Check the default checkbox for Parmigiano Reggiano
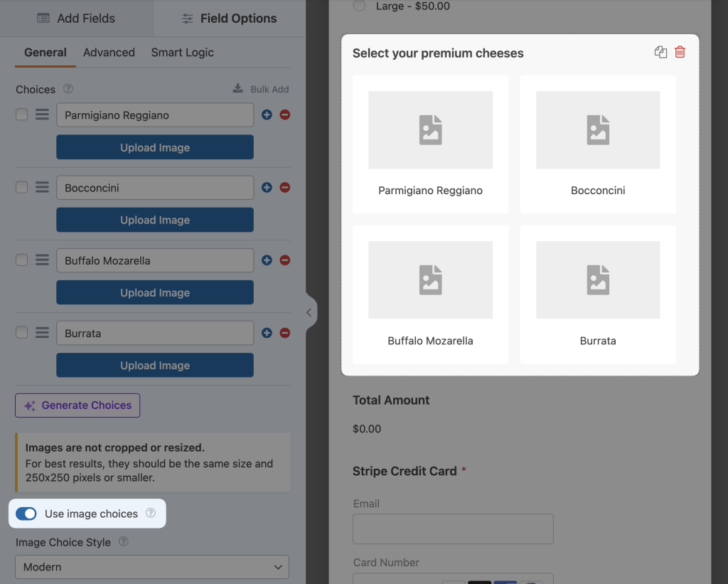The width and height of the screenshot is (728, 584). (21, 115)
